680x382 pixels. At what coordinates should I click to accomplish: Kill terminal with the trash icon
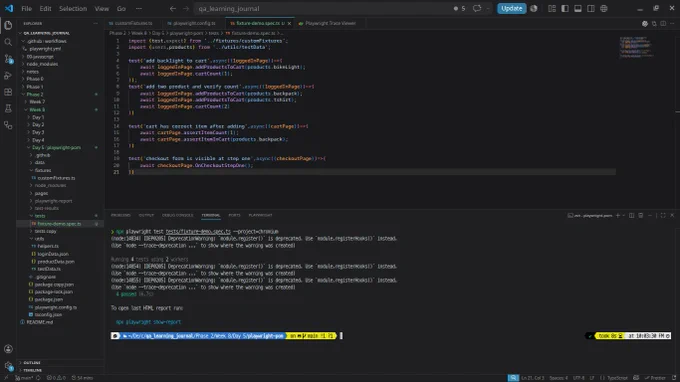pos(641,215)
